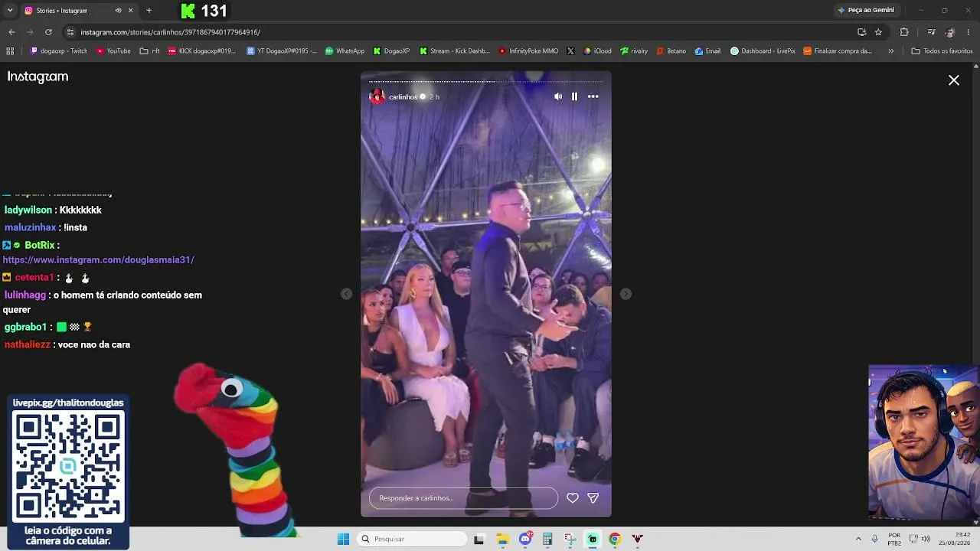
Task: Open the KICK dogaoxp#019 bookmark
Action: (202, 51)
